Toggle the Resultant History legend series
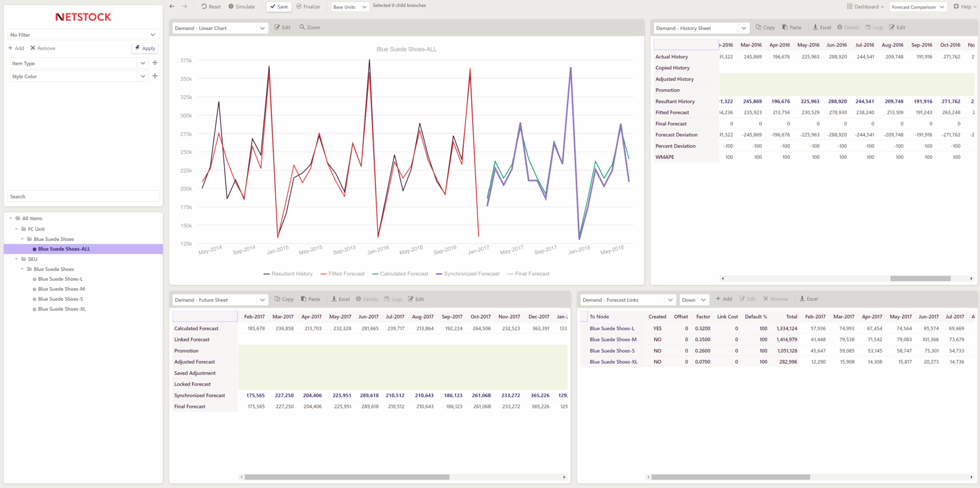The width and height of the screenshot is (980, 488). (288, 274)
